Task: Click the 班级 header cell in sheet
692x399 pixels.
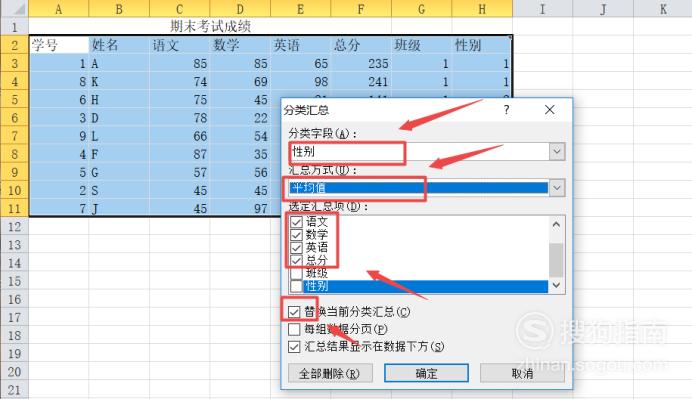Action: point(422,45)
